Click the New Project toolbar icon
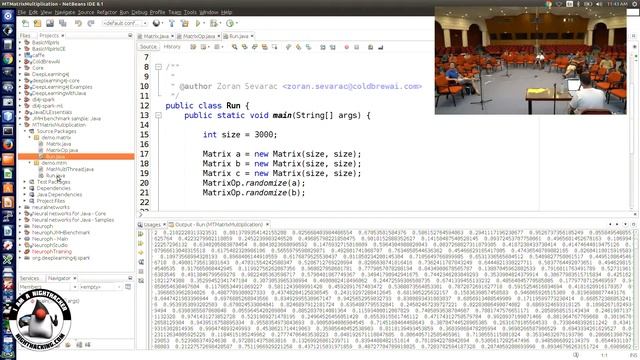This screenshot has height=360, width=640. point(38,23)
